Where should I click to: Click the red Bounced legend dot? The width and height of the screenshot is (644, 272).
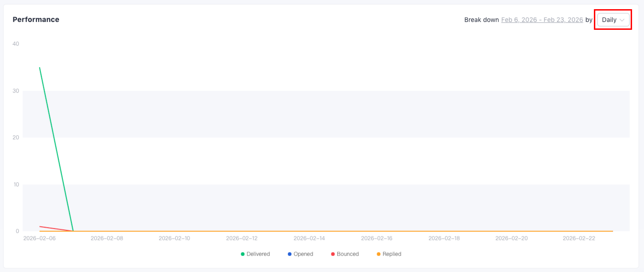pyautogui.click(x=333, y=254)
